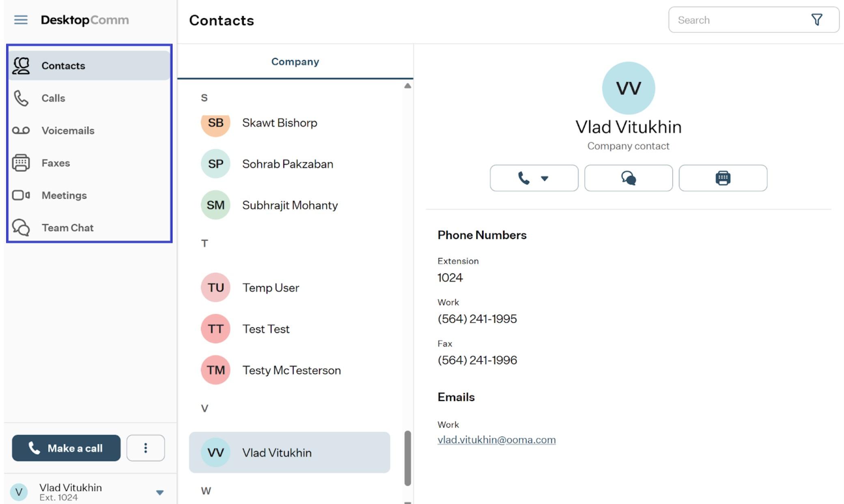Open the Faxes section
The height and width of the screenshot is (504, 844).
(x=89, y=163)
